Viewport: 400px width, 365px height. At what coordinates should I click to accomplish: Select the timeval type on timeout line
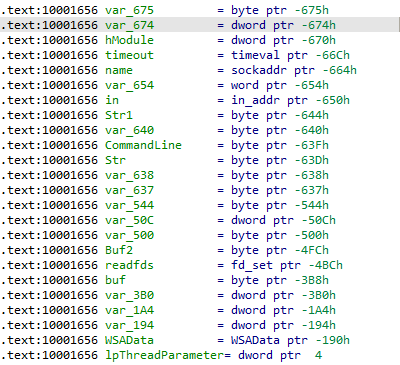(x=255, y=55)
